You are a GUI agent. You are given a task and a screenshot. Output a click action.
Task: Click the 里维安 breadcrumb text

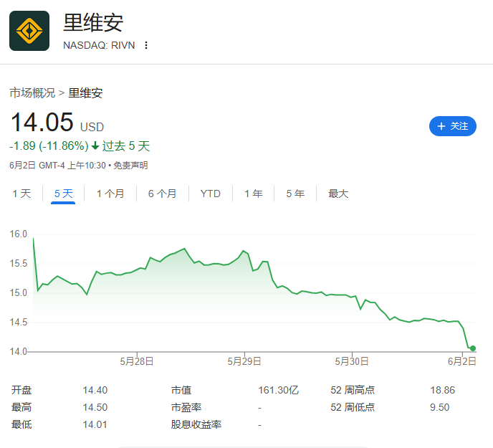(85, 92)
